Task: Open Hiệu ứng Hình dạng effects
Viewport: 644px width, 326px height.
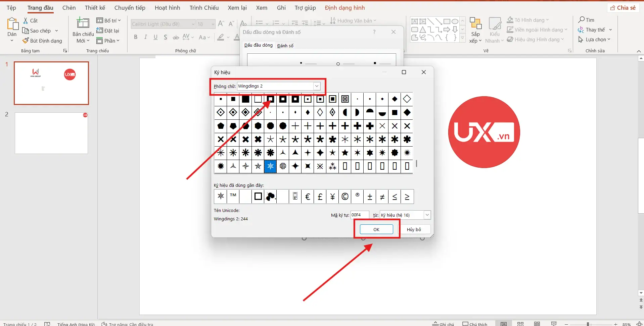Action: click(x=536, y=40)
